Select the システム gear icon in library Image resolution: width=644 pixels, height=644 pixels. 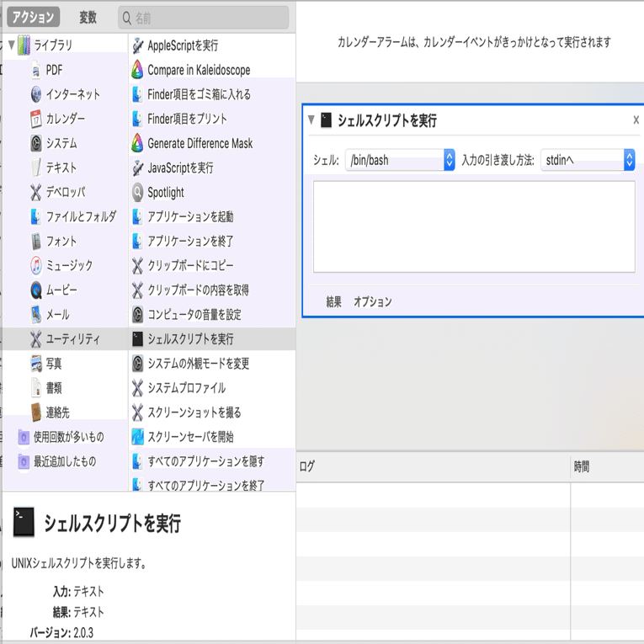point(35,143)
